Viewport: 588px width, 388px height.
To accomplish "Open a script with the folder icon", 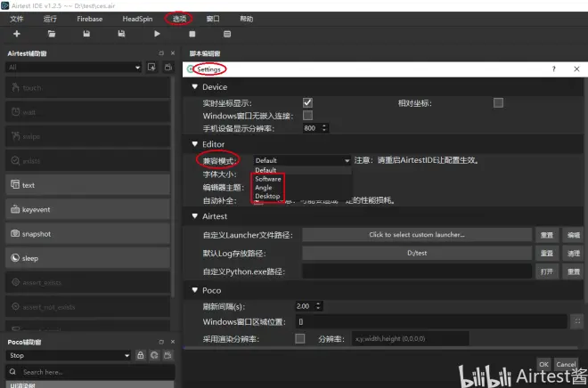I will pyautogui.click(x=52, y=34).
